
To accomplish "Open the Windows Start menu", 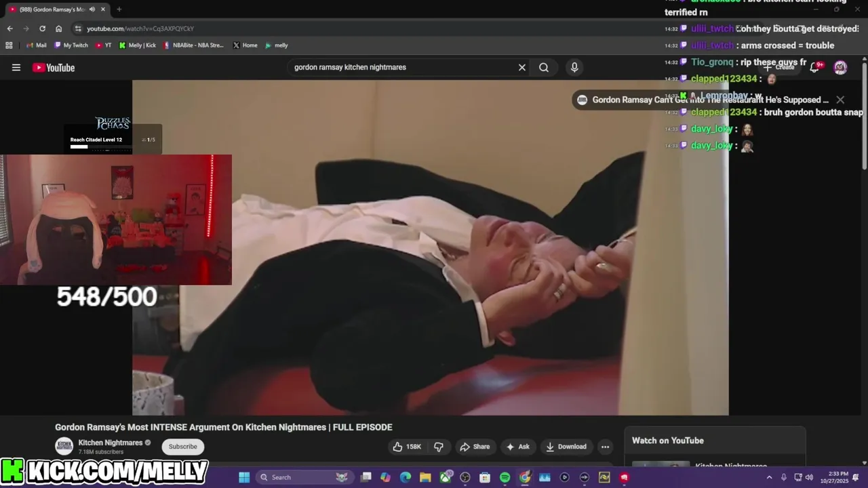I will tap(244, 477).
